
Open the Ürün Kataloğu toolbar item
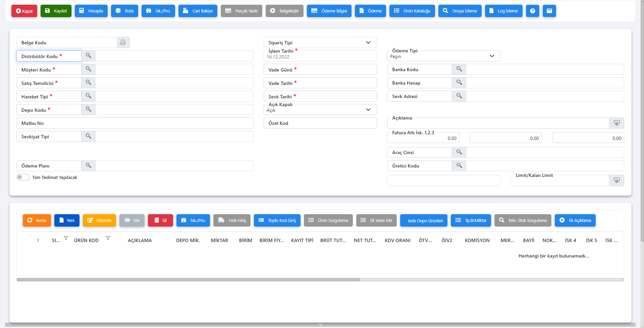pyautogui.click(x=412, y=11)
